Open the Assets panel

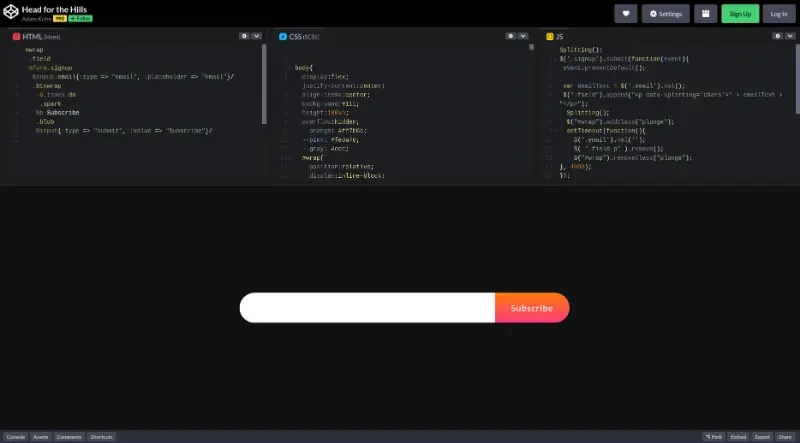click(x=41, y=437)
